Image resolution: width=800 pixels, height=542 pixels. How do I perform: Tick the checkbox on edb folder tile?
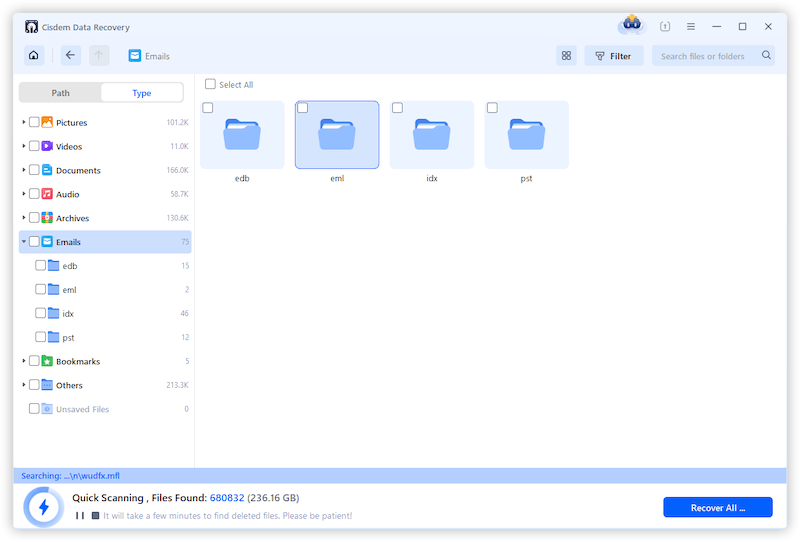208,108
